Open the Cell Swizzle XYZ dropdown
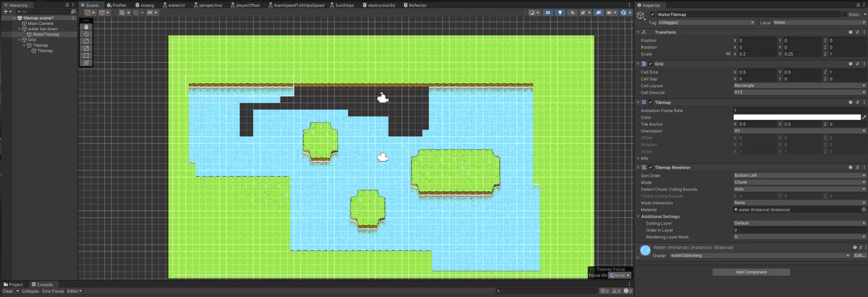Viewport: 868px width, 297px height. click(800, 93)
